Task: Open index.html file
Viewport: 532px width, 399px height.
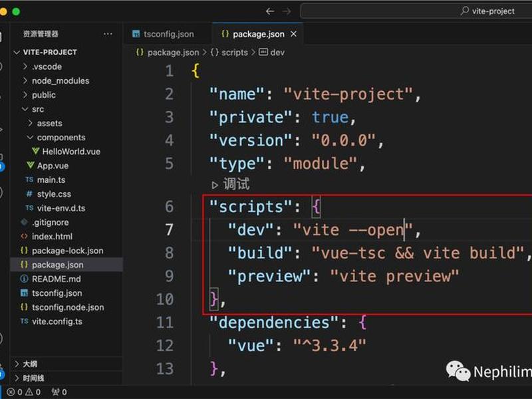Action: pyautogui.click(x=66, y=237)
